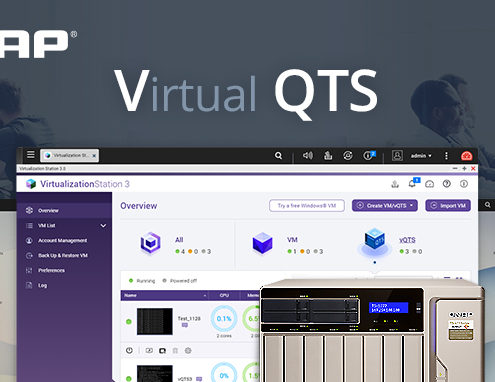Click the background page search icon
495x382 pixels.
point(487,205)
